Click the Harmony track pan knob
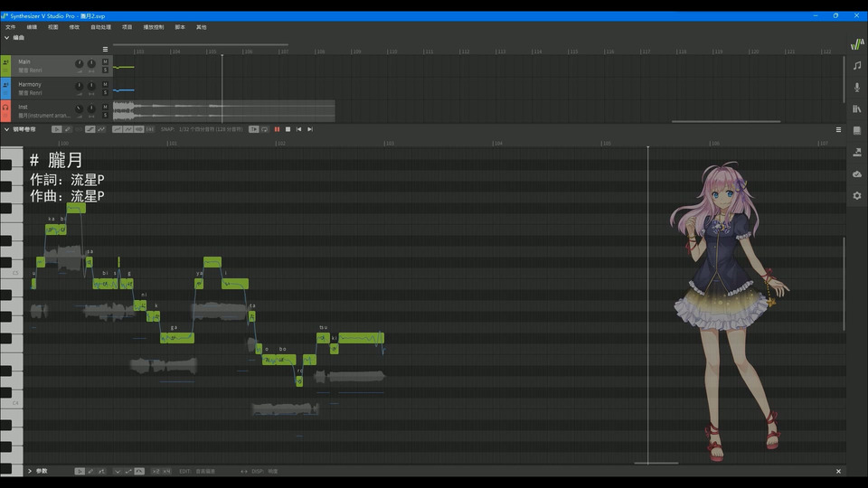The image size is (868, 488). [91, 87]
